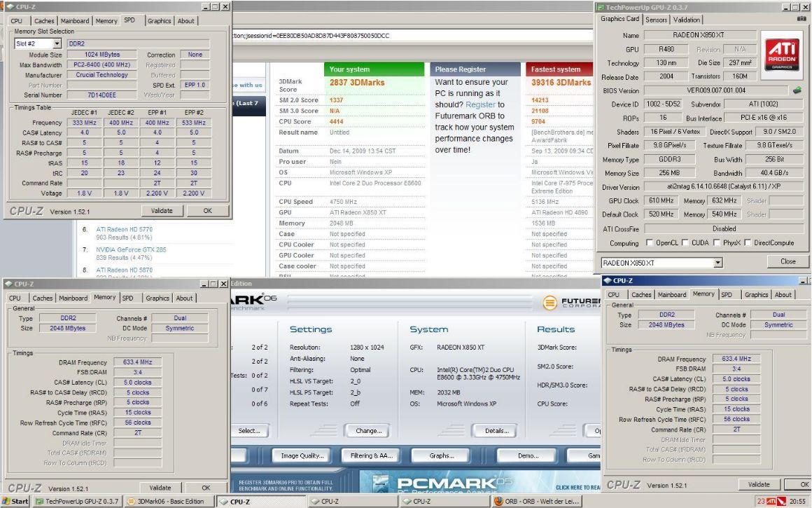Toggle the DirectCompute checkbox in GPU-Z

(x=748, y=242)
